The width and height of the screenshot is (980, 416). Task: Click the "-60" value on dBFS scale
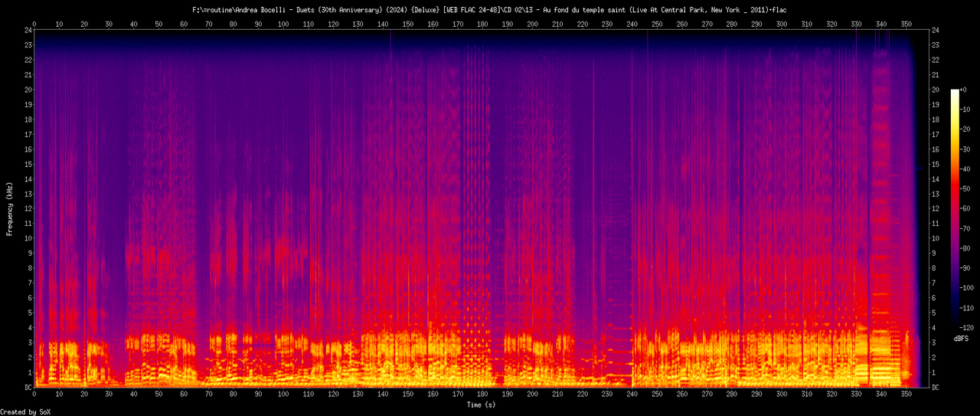[966, 209]
